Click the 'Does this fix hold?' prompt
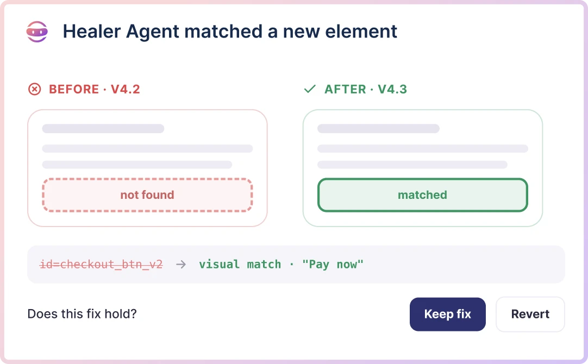This screenshot has width=588, height=364. [x=82, y=314]
